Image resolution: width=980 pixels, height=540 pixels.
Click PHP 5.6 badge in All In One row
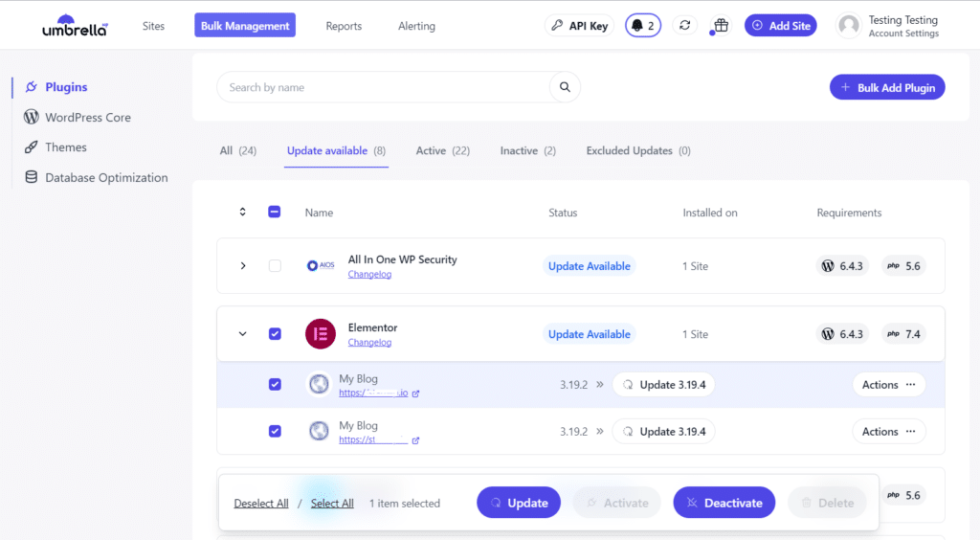click(903, 265)
